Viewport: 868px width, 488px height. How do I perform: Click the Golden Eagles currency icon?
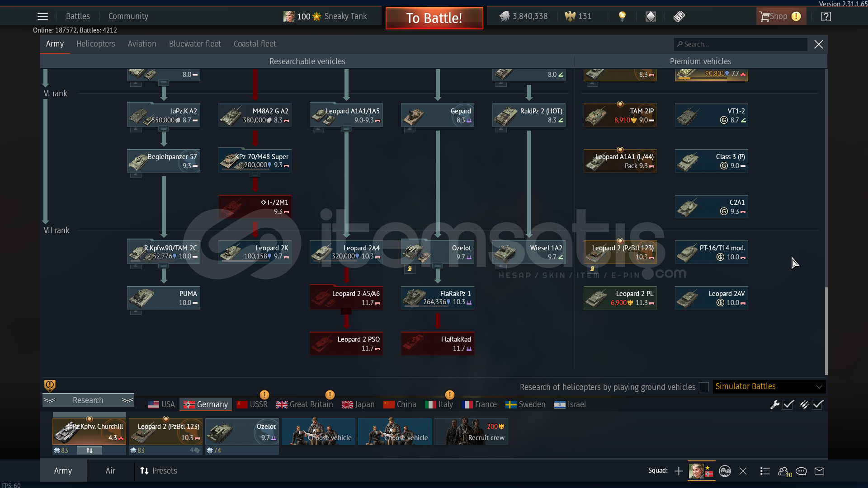pos(570,16)
